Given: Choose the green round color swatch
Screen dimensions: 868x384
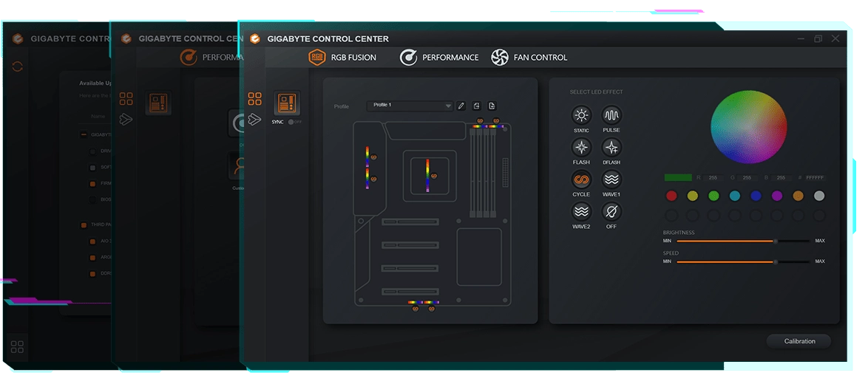Looking at the screenshot, I should click(713, 196).
